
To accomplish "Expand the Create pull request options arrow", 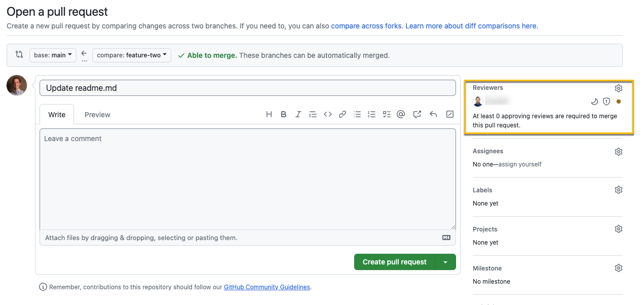I will coord(445,262).
